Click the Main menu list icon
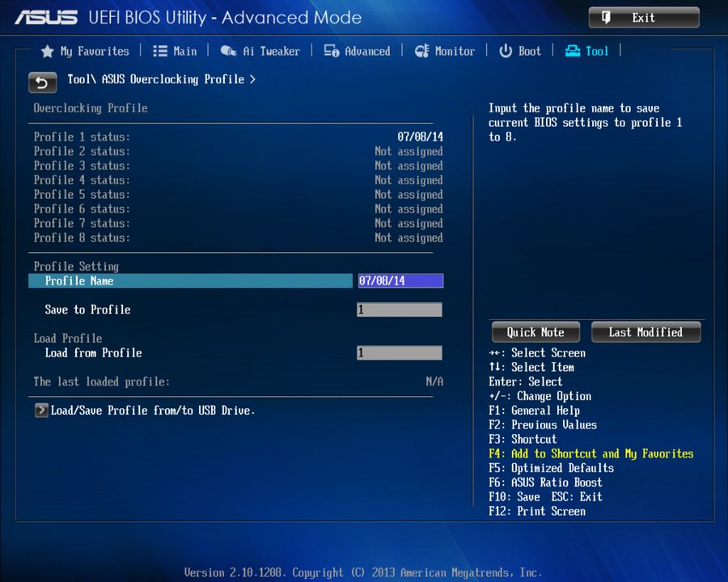This screenshot has height=582, width=728. pyautogui.click(x=159, y=51)
